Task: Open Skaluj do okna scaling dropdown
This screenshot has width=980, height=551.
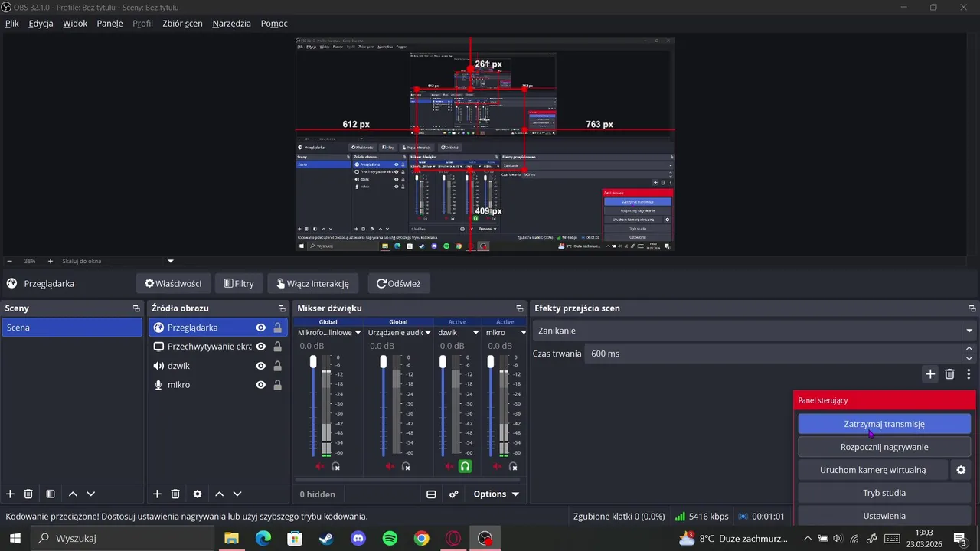Action: [x=171, y=261]
